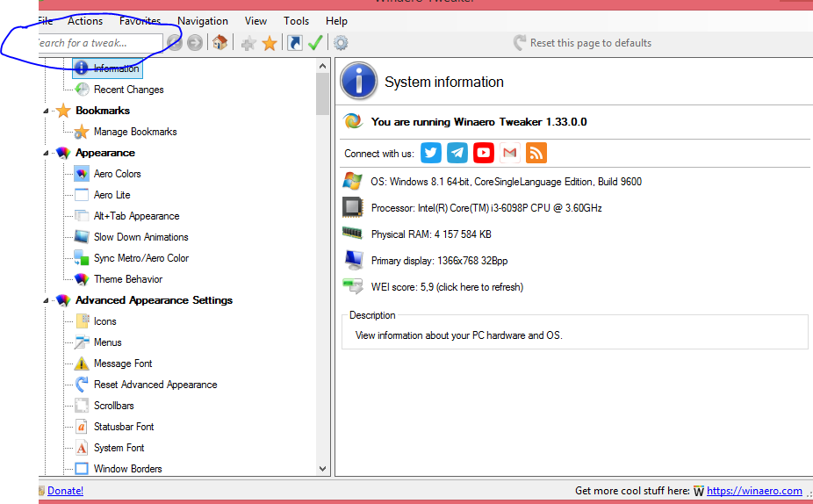Click the Primary display 1366x768 32Bpp text

439,261
